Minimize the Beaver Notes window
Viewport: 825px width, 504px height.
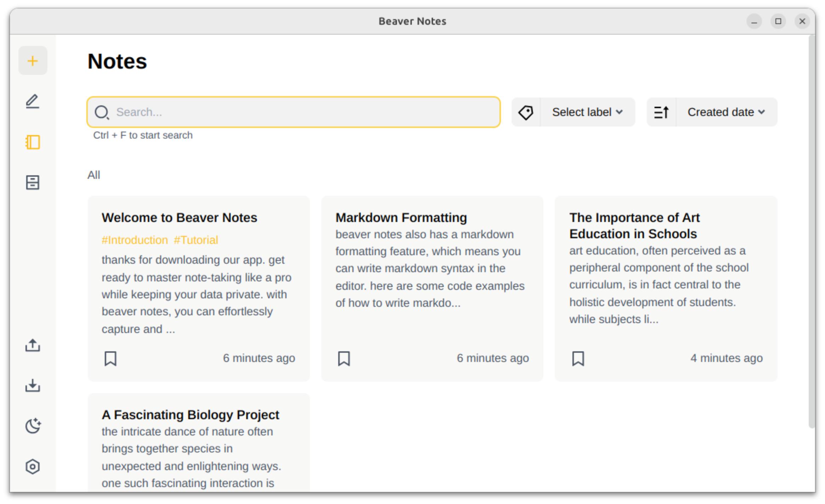[754, 22]
